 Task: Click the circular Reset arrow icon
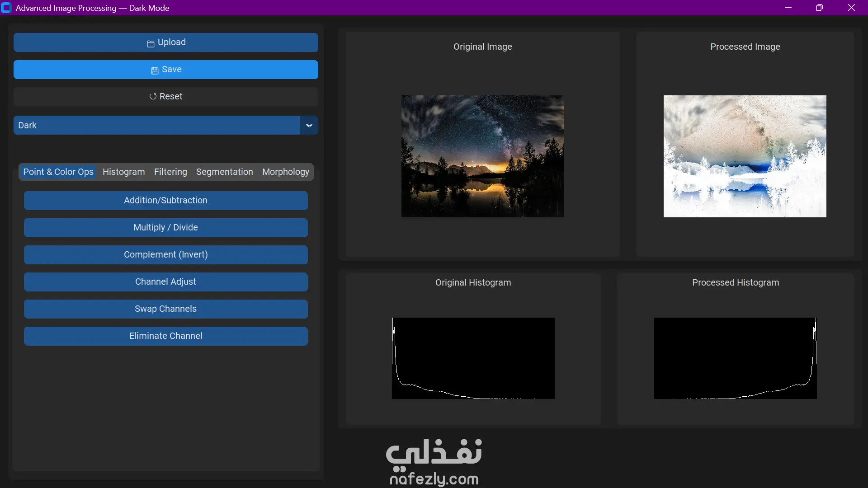(x=153, y=97)
